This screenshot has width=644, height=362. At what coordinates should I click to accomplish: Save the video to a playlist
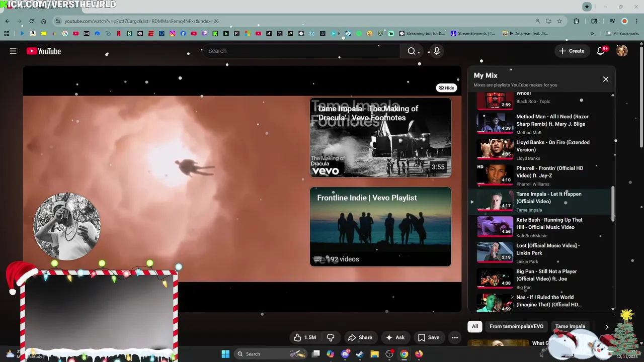pyautogui.click(x=429, y=337)
